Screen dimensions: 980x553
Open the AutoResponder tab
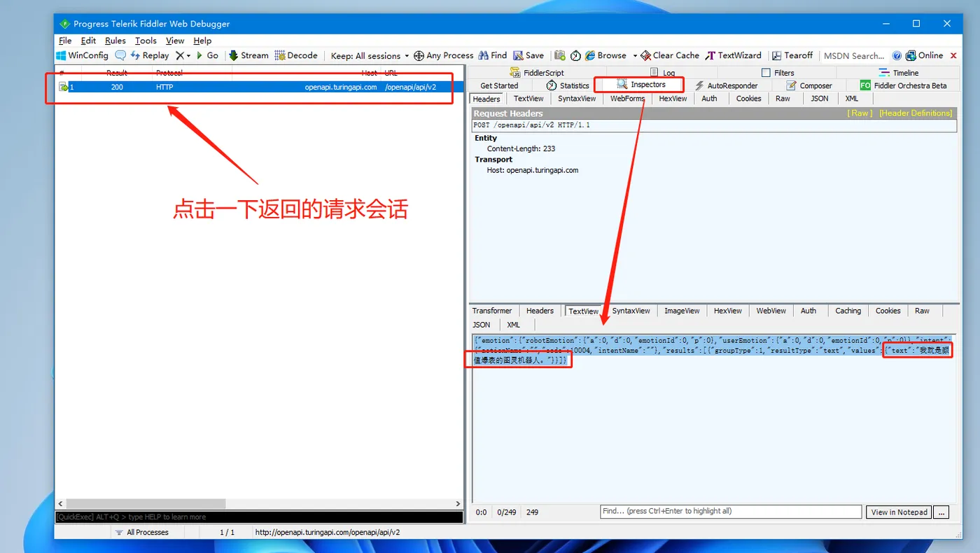point(726,85)
